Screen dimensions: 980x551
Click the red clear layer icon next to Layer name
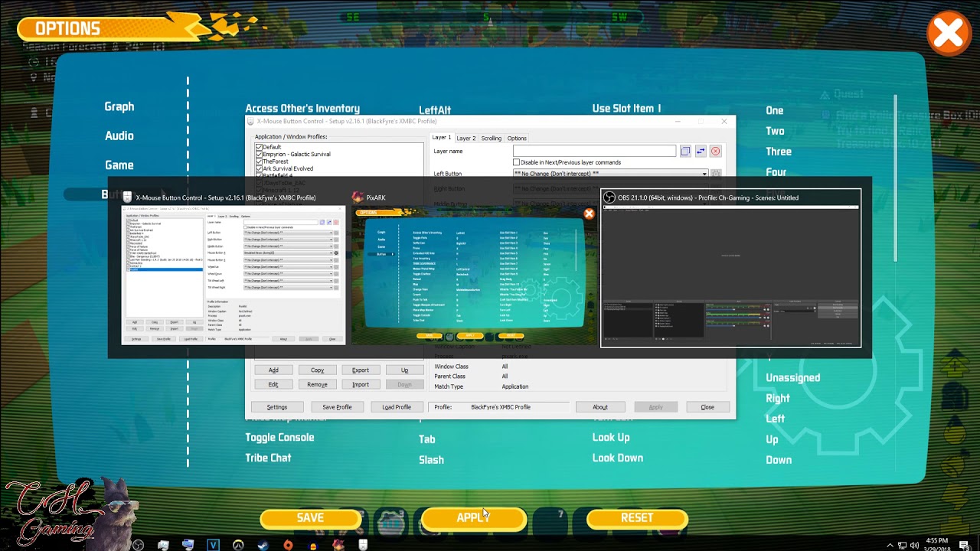pos(716,152)
